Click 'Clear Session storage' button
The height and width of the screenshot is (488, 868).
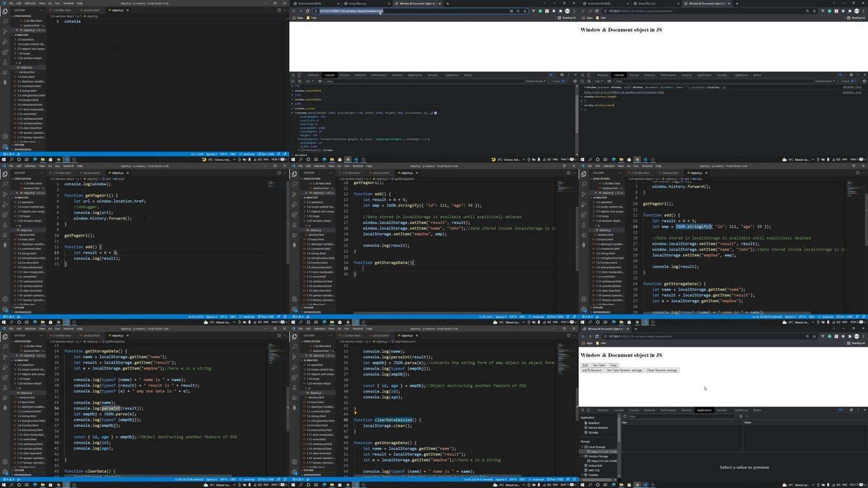click(x=662, y=370)
